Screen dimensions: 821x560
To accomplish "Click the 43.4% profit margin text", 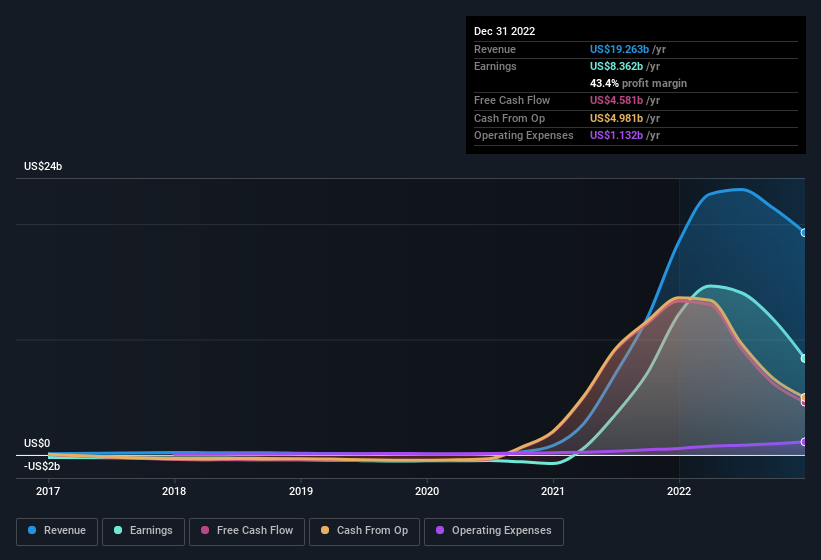I will pos(638,83).
